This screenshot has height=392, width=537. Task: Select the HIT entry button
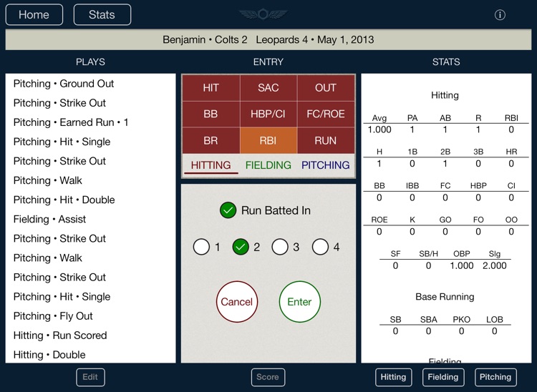coord(211,88)
